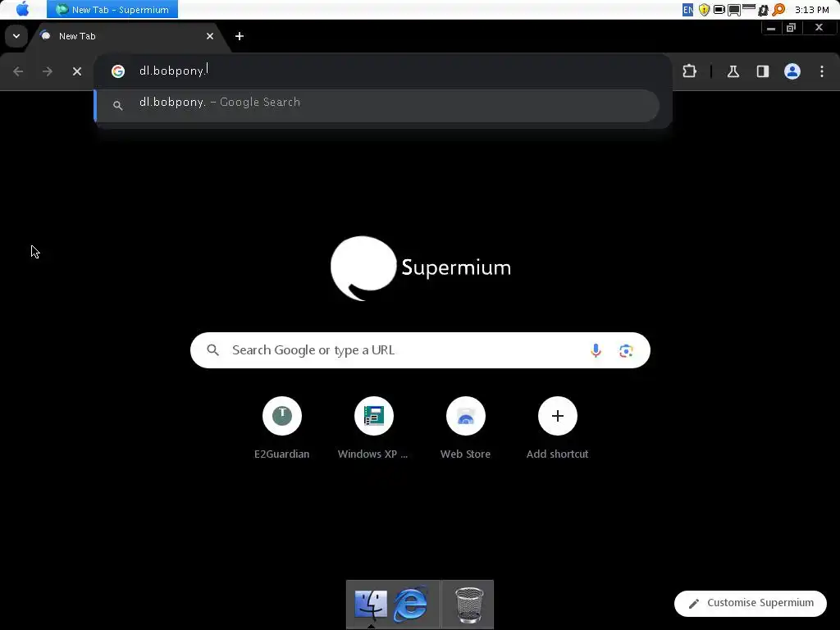Click the search magnifier in the suggestion row
The image size is (840, 630).
point(118,106)
